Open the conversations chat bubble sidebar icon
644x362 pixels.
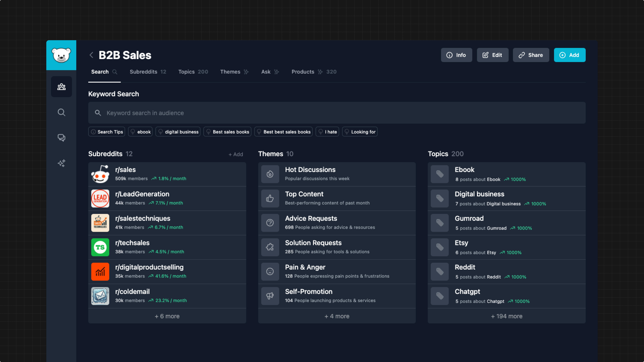pos(61,138)
